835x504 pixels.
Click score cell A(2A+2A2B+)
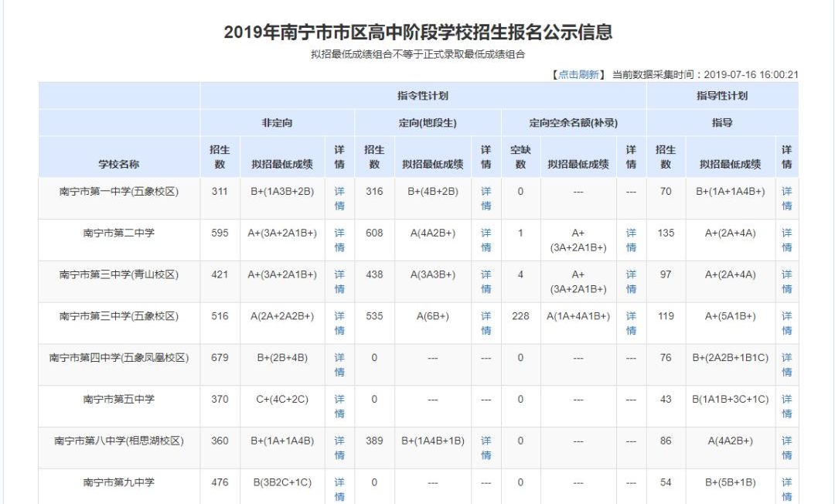coord(282,316)
